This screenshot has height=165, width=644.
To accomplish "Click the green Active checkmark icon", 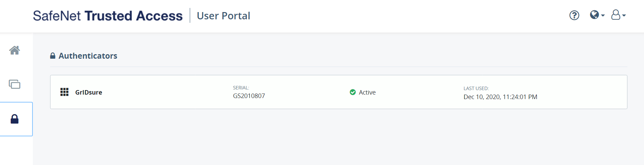I will coord(353,92).
